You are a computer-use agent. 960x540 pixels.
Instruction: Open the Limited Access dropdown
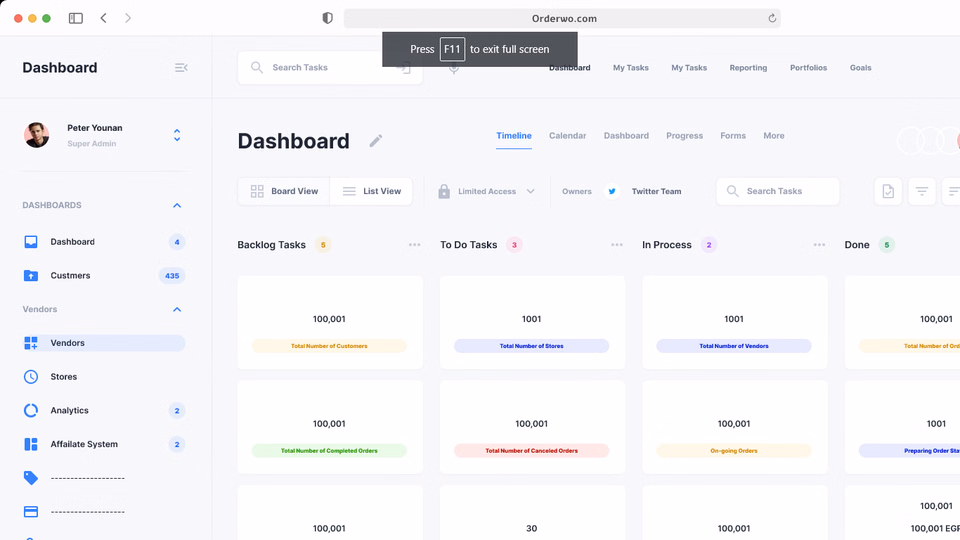tap(487, 191)
